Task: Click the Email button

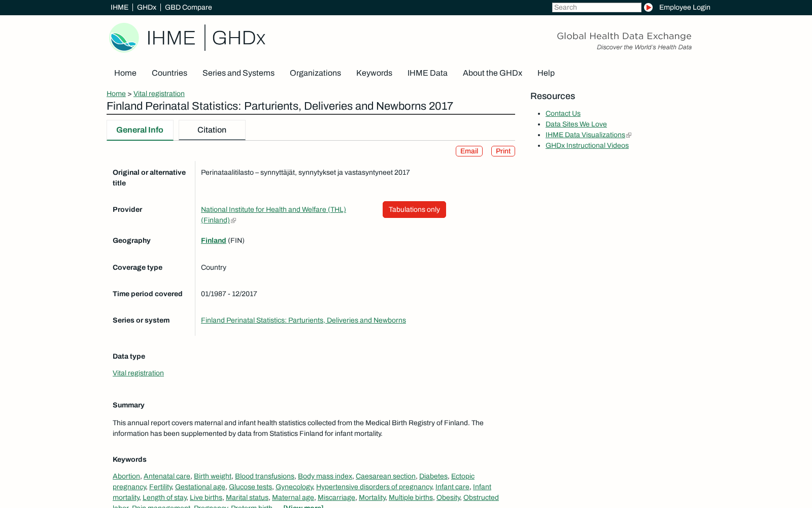Action: tap(469, 151)
